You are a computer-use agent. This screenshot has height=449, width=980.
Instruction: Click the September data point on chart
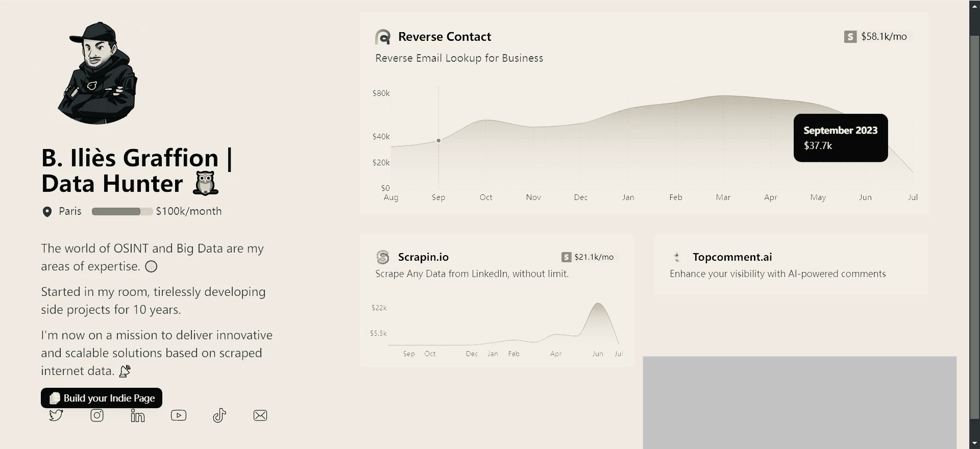pyautogui.click(x=438, y=140)
